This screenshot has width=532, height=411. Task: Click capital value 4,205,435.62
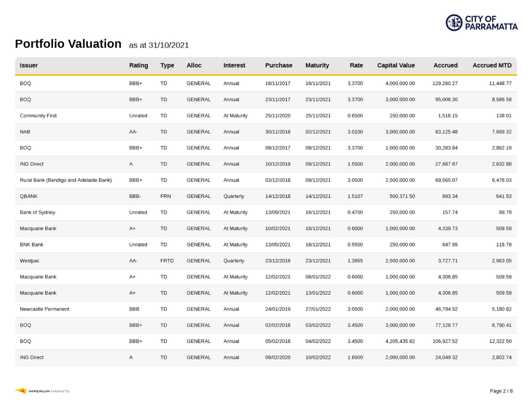400,341
